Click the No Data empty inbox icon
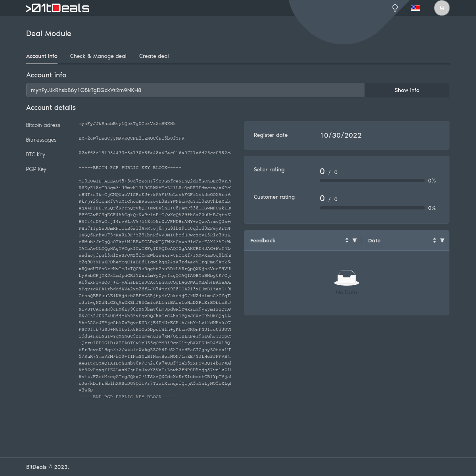Image resolution: width=476 pixels, height=476 pixels. click(347, 278)
